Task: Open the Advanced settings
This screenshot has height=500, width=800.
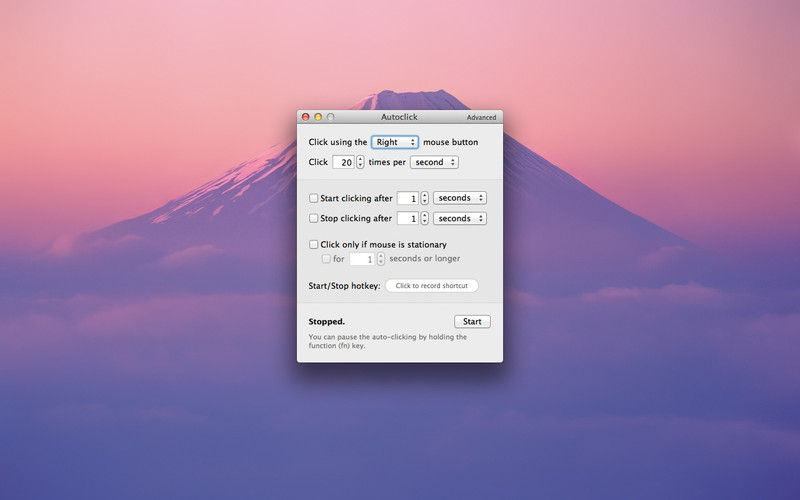Action: pyautogui.click(x=481, y=117)
